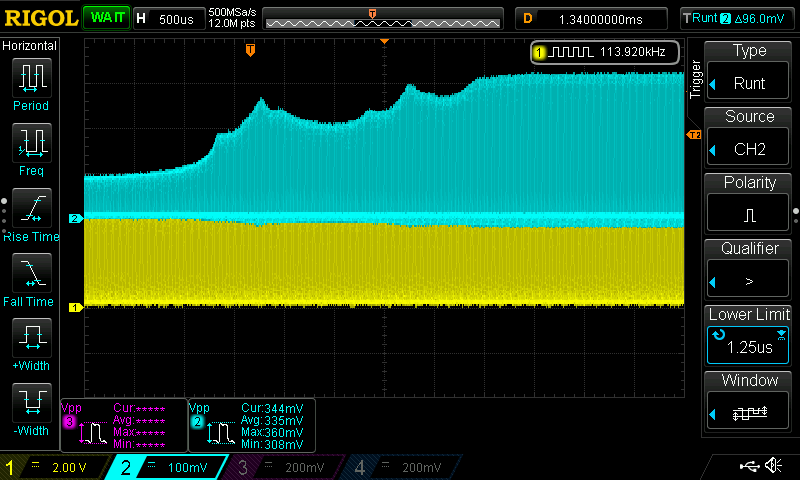Expand the Qualifier option list
This screenshot has height=480, width=800.
click(x=749, y=267)
